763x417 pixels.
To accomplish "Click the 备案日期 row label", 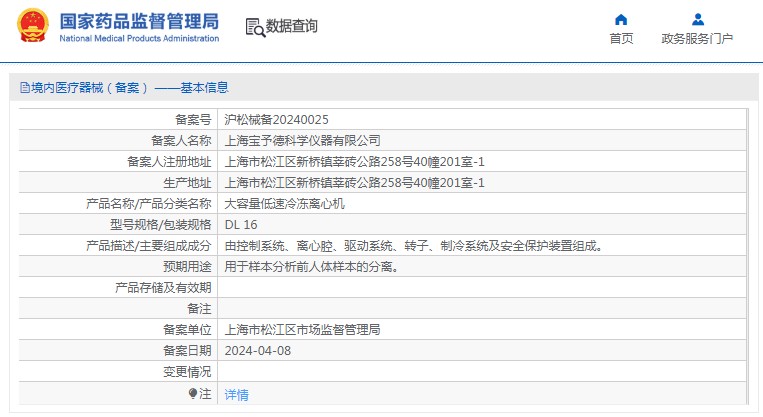I will (187, 351).
